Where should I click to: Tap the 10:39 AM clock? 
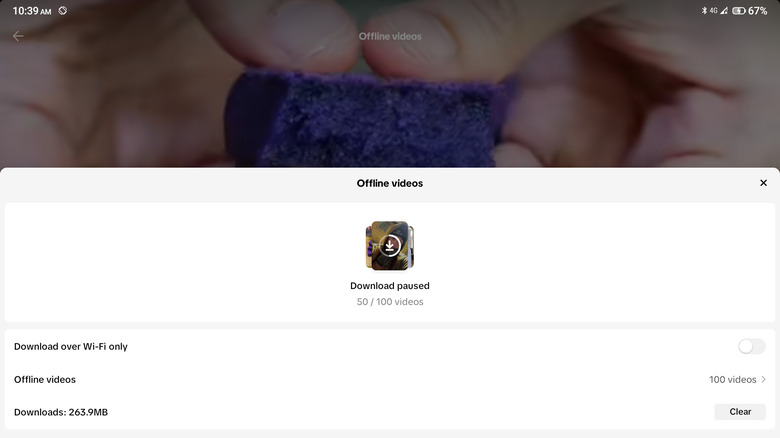coord(32,11)
